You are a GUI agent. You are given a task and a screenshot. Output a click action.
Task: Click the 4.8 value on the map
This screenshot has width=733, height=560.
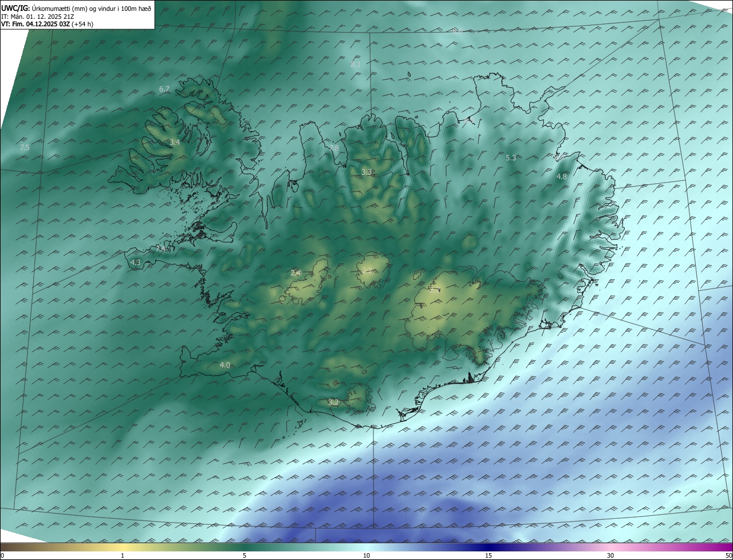pos(562,177)
